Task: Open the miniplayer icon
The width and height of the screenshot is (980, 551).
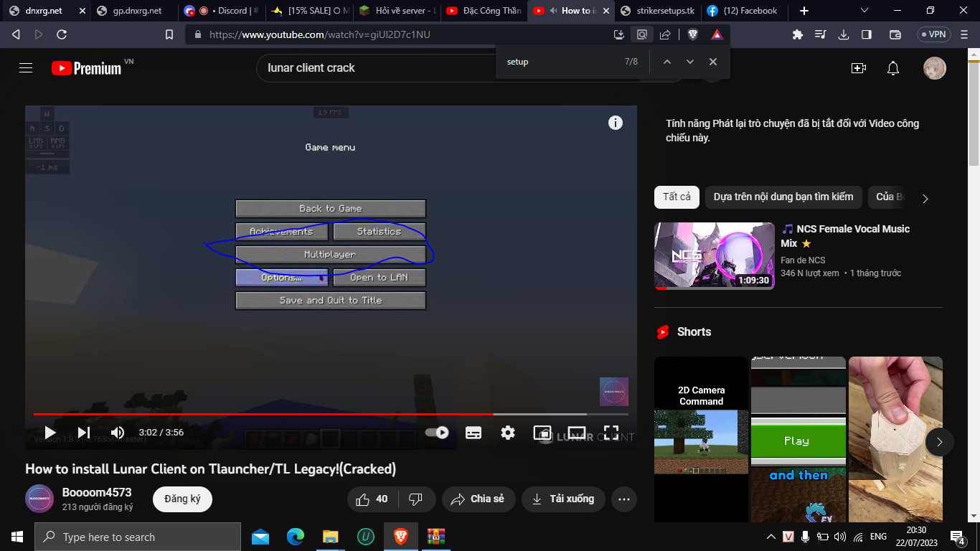Action: [x=542, y=433]
